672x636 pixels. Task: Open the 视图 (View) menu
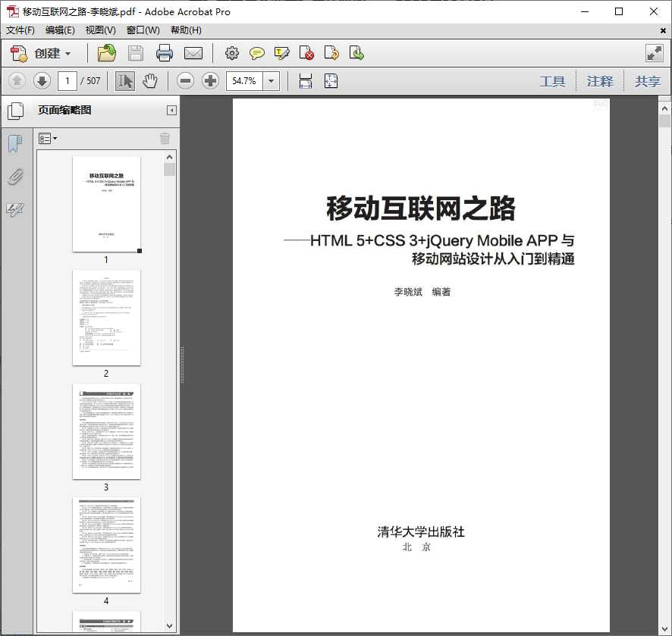(x=99, y=30)
